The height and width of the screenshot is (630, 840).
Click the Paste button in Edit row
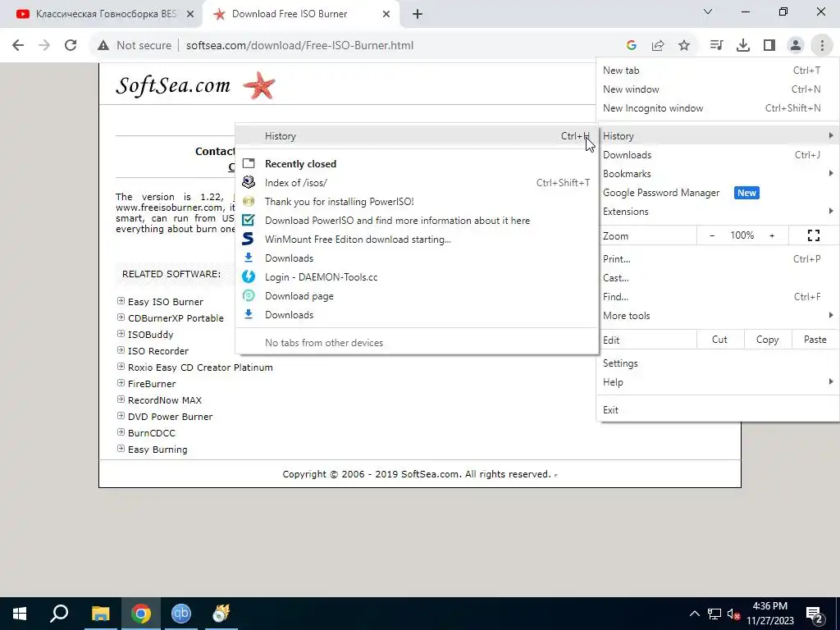tap(815, 340)
